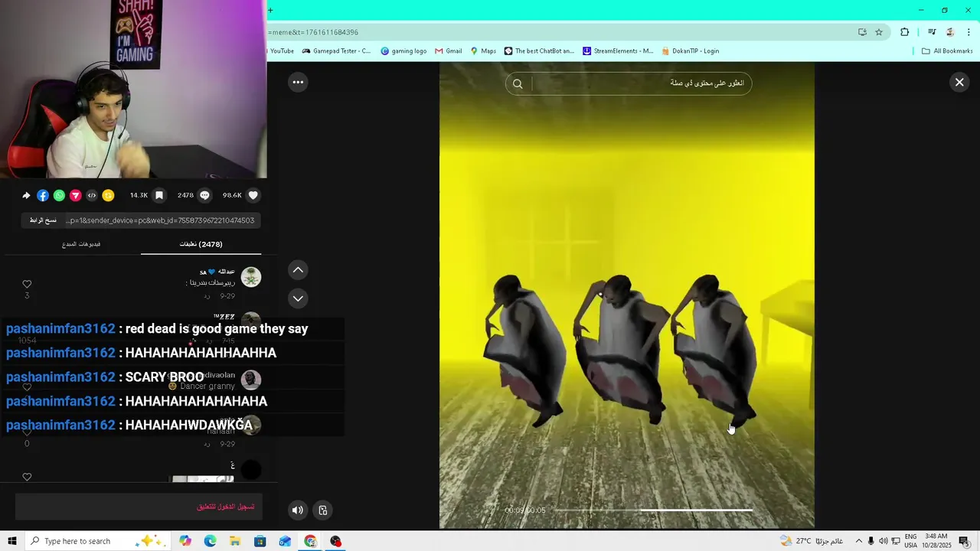Open Copilot from the taskbar
The width and height of the screenshot is (980, 551).
coord(185,541)
